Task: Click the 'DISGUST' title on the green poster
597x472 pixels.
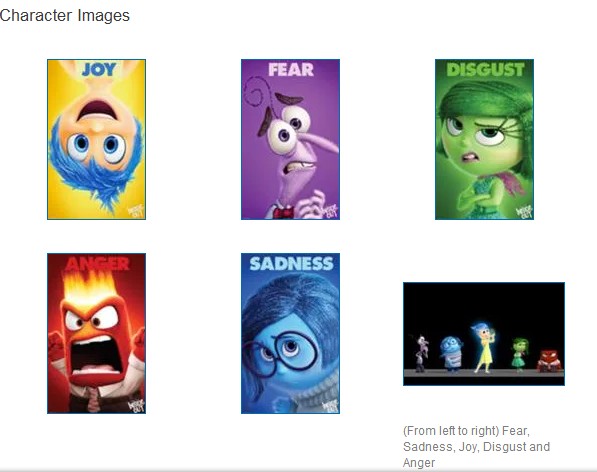Action: [485, 70]
